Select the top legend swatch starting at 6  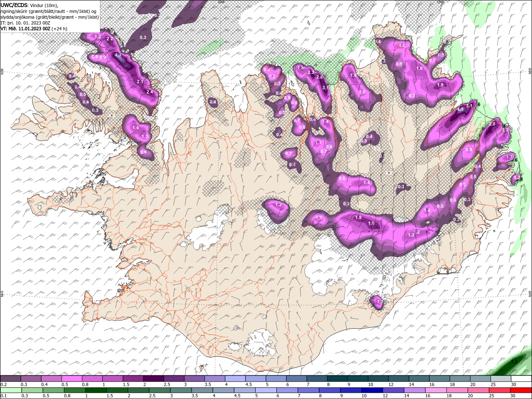[297, 379]
